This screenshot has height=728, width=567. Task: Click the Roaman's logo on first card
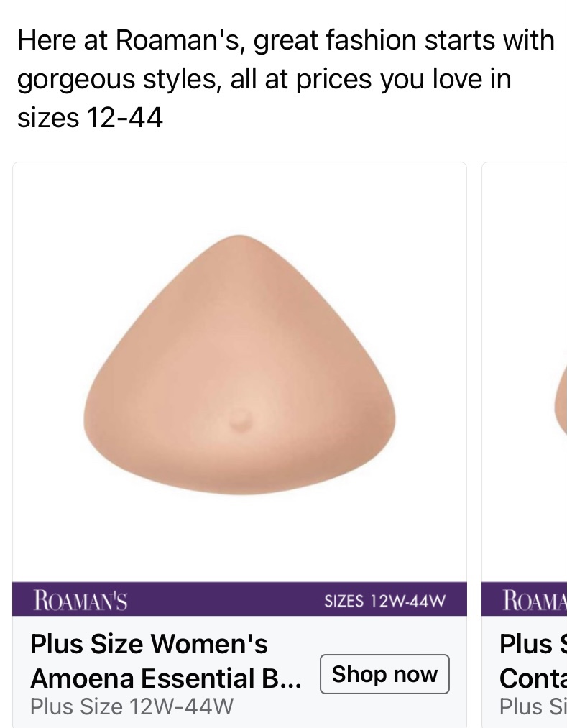[x=80, y=600]
